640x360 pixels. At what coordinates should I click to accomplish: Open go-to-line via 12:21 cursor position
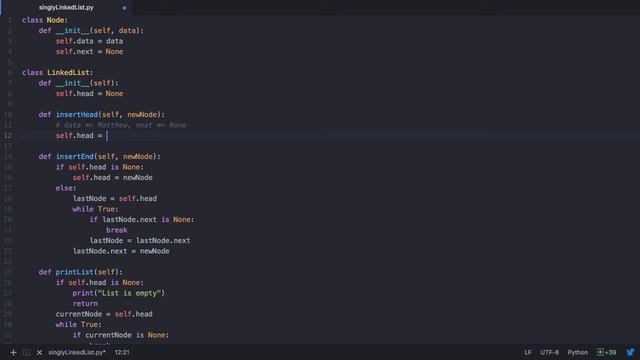pyautogui.click(x=122, y=352)
